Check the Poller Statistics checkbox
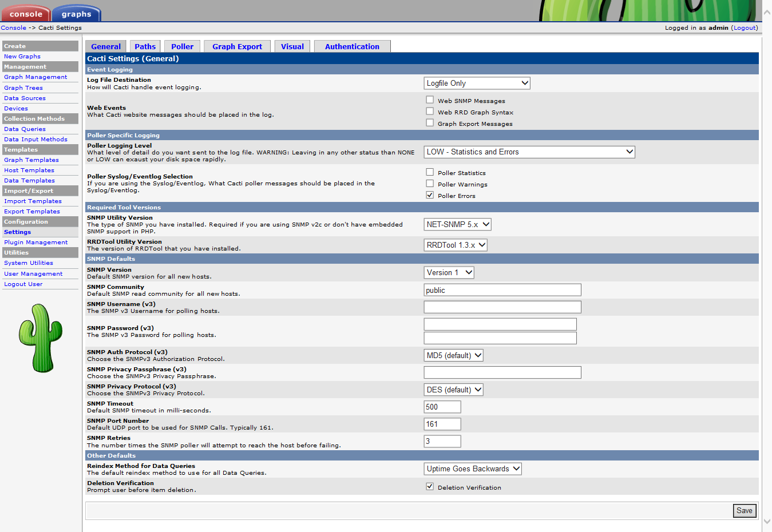The height and width of the screenshot is (532, 772). (x=430, y=172)
